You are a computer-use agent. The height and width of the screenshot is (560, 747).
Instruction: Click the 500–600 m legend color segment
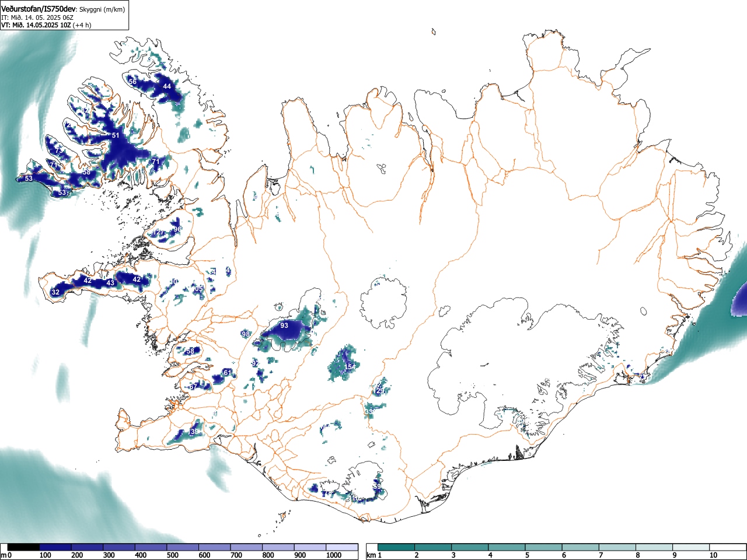click(183, 547)
